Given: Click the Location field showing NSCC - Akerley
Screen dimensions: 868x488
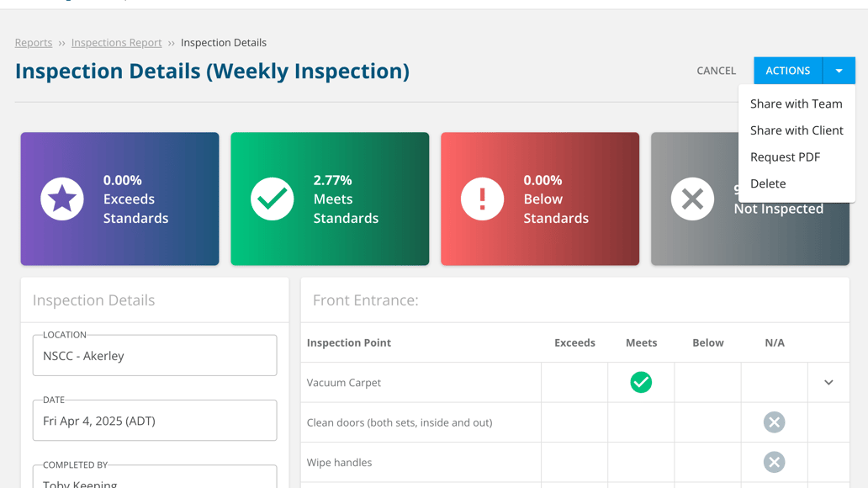Looking at the screenshot, I should pyautogui.click(x=155, y=356).
